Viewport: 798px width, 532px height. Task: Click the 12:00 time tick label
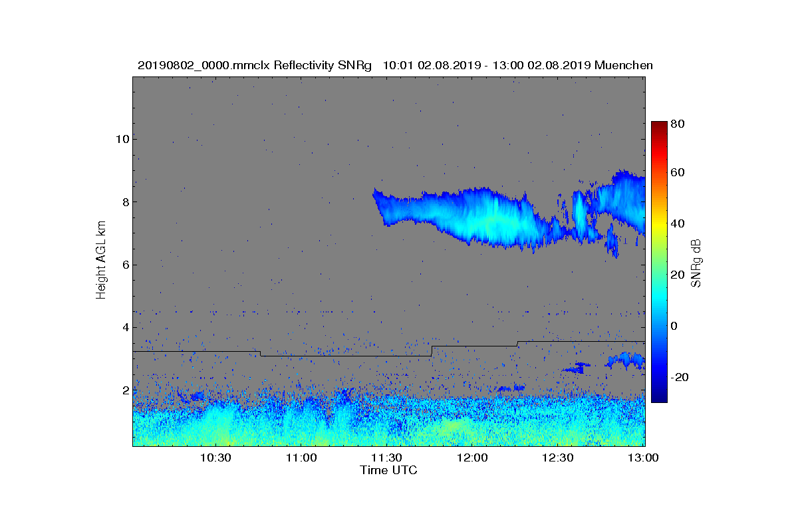(x=472, y=458)
